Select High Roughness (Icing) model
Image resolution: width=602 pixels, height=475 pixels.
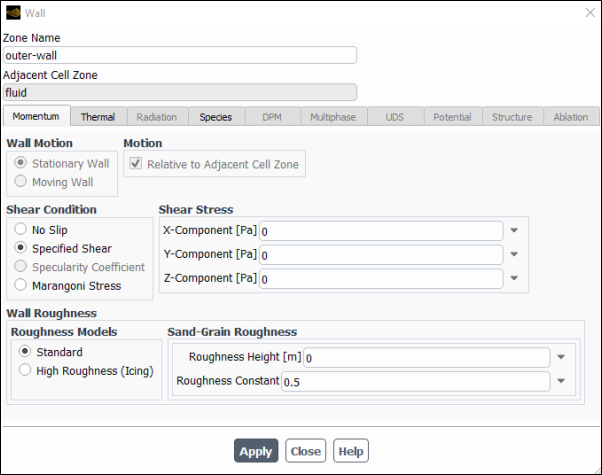click(x=25, y=370)
